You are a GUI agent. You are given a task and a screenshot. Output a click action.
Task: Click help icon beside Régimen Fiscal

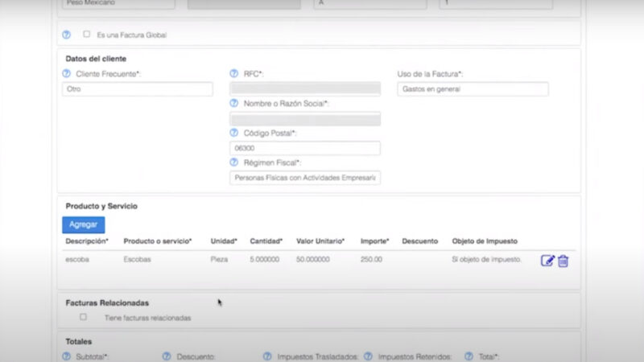coord(234,162)
